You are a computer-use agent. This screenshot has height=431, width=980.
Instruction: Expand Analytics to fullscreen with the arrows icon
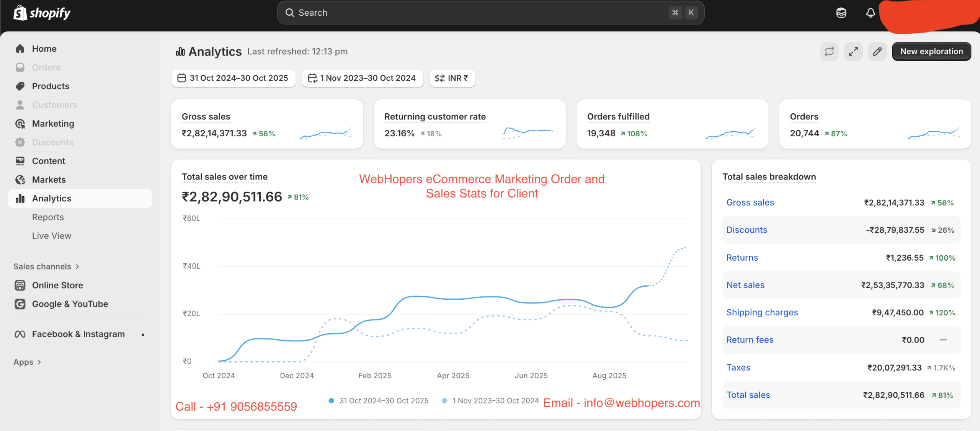(853, 51)
